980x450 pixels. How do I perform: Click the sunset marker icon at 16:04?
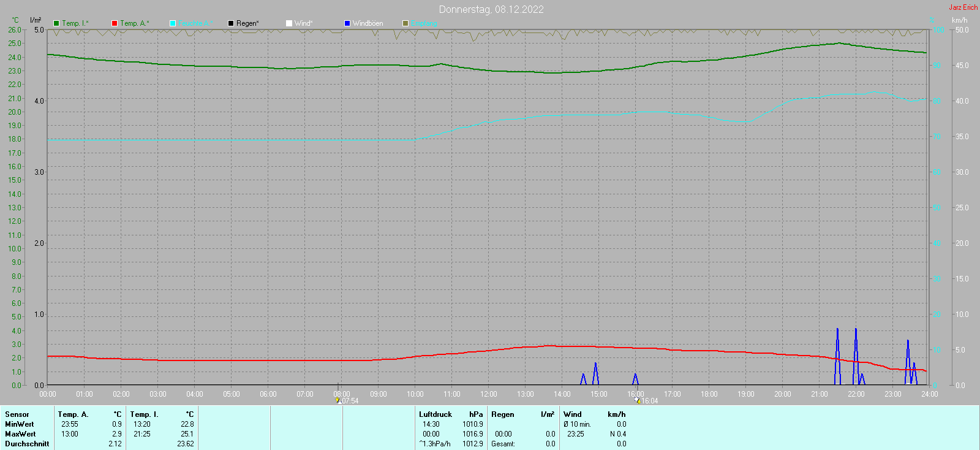[638, 400]
